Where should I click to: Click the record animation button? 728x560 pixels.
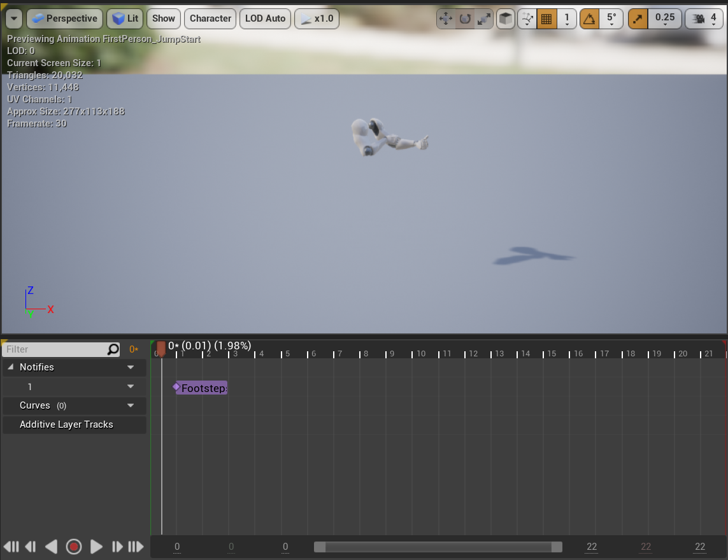tap(74, 547)
